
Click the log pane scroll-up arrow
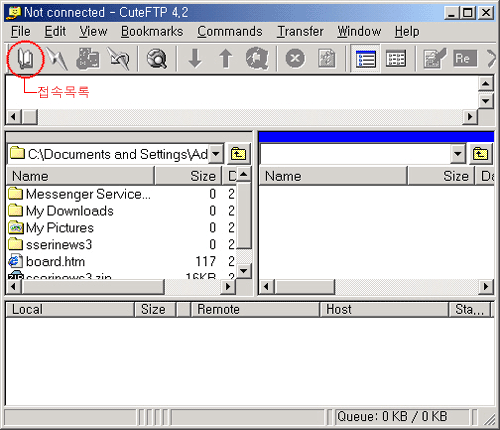tap(486, 84)
